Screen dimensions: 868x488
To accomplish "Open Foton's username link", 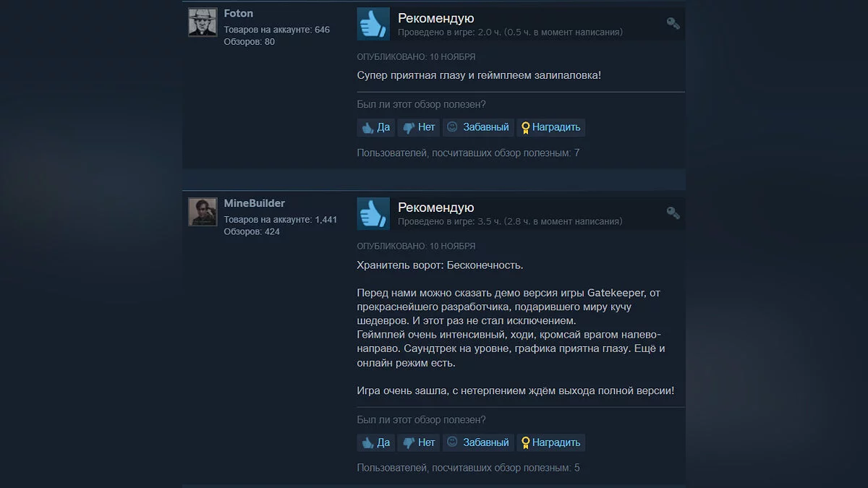I will pyautogui.click(x=239, y=14).
